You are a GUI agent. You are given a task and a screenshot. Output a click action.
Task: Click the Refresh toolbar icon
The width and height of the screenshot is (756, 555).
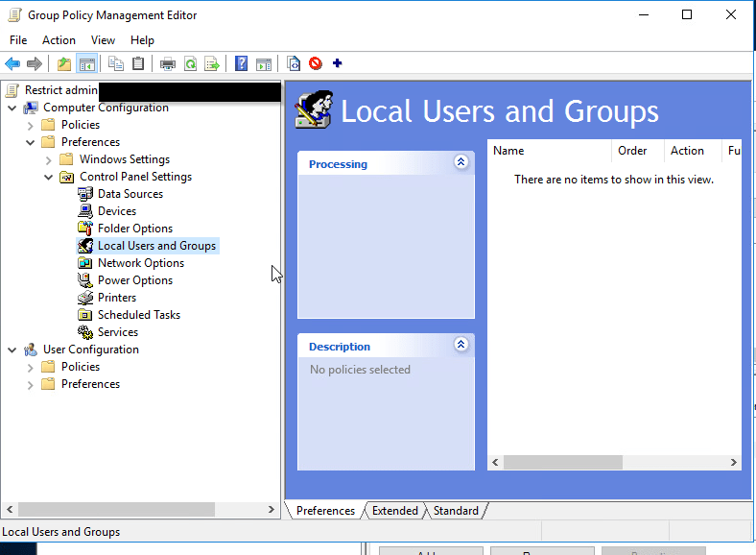191,63
